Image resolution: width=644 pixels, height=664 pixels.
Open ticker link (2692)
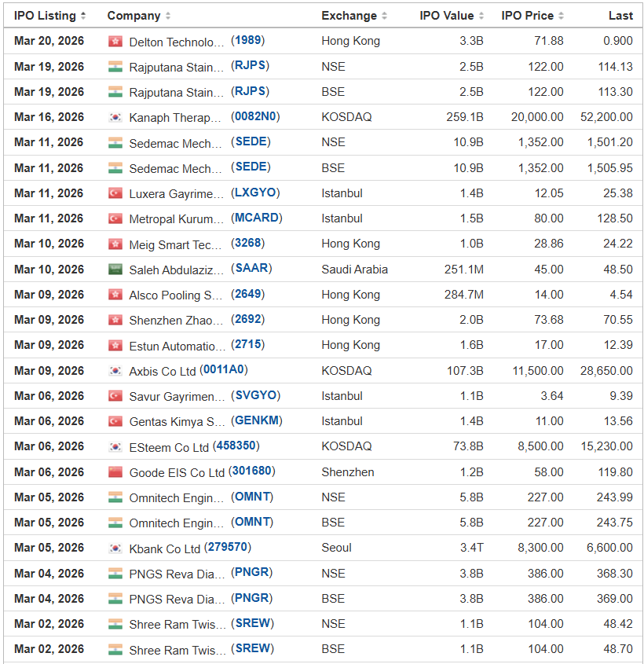247,319
